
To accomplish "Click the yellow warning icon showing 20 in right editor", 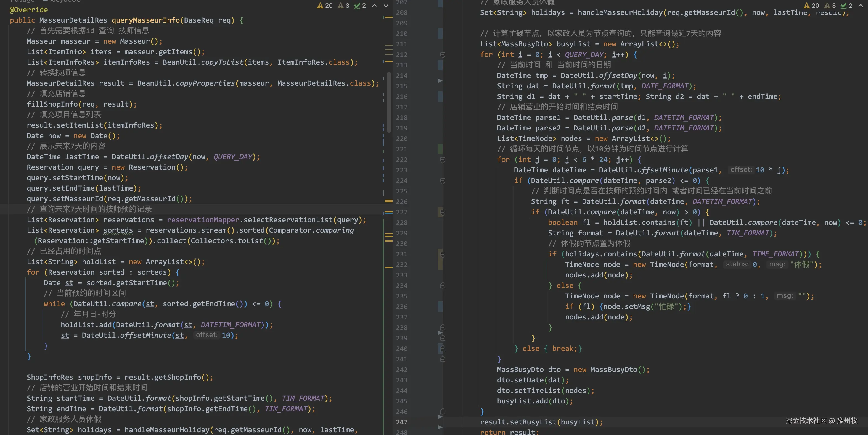I will [x=807, y=6].
